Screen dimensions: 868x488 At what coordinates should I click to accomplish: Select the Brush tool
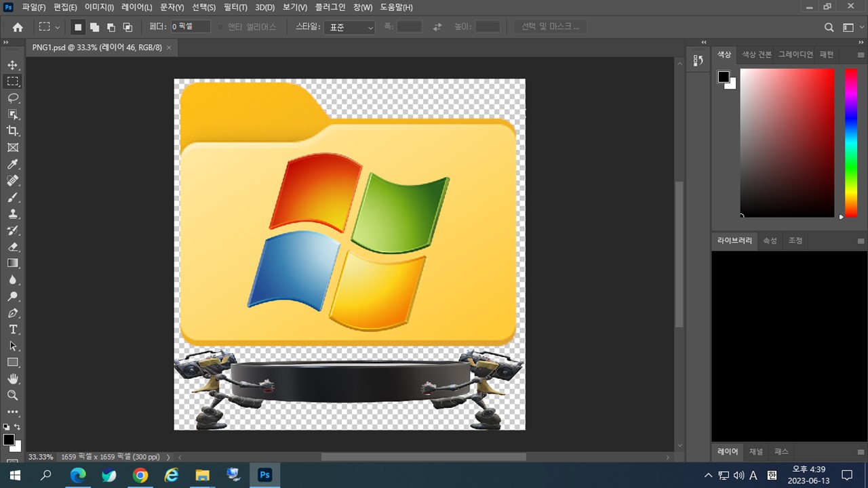click(x=13, y=197)
